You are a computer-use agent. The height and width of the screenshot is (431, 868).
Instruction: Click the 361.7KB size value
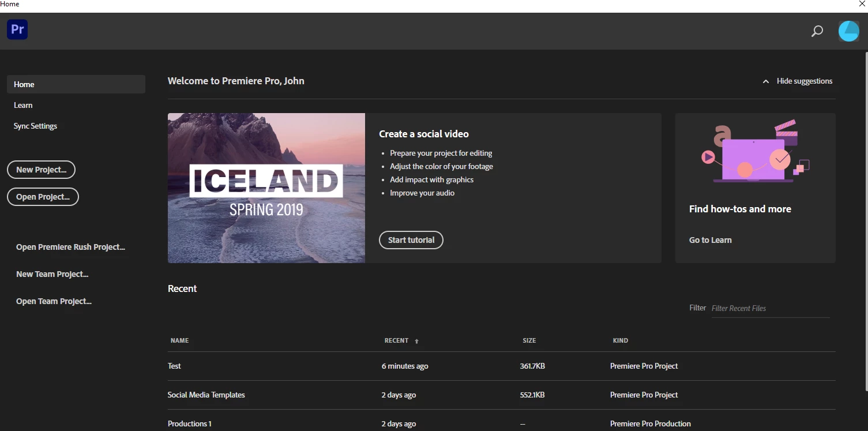(532, 366)
